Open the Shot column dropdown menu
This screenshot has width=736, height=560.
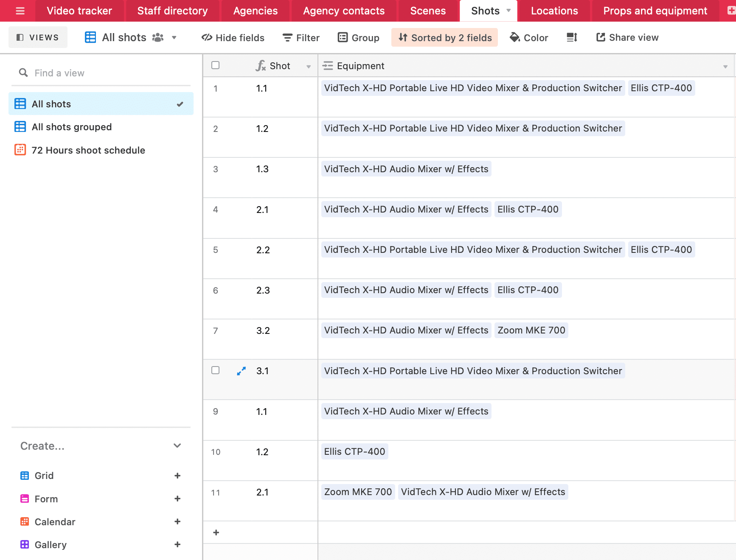point(309,67)
